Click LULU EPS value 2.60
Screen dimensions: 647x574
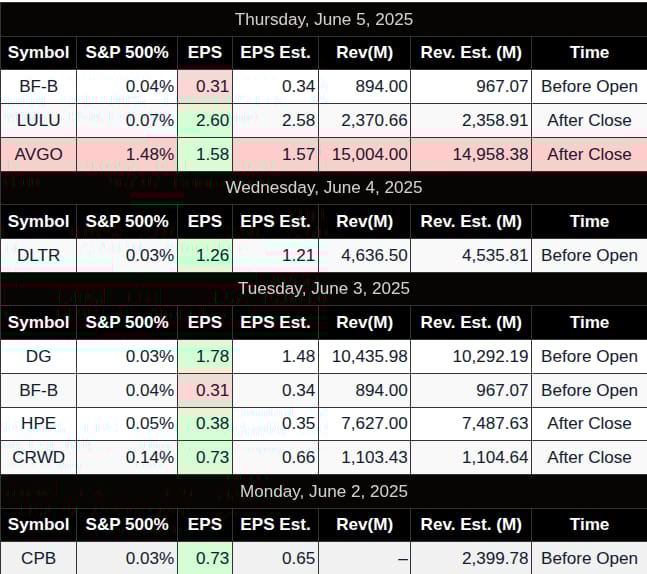click(x=213, y=120)
